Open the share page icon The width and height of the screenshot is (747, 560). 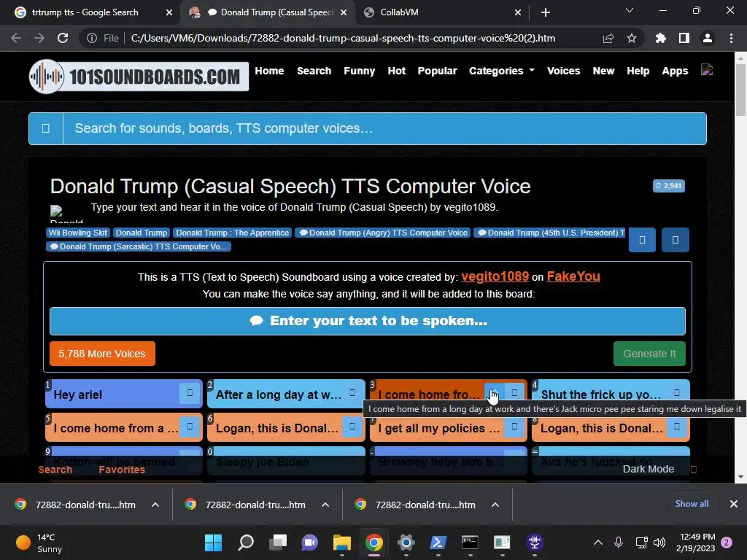click(608, 38)
